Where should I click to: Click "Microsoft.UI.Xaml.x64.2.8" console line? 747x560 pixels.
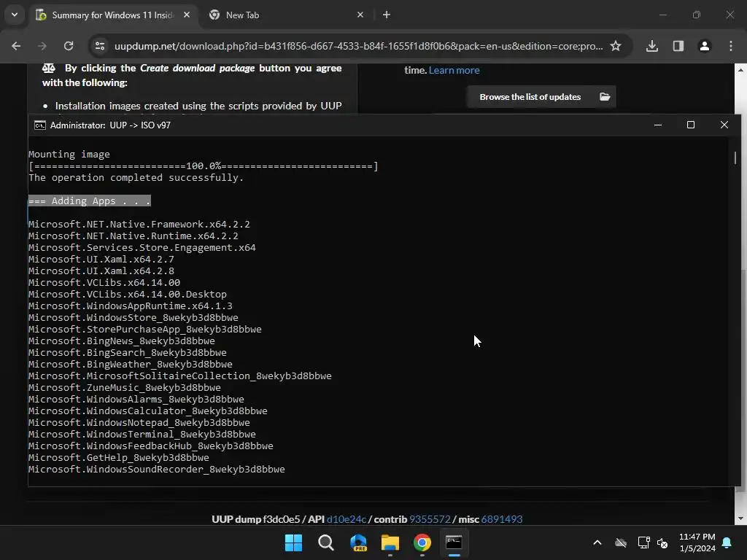pyautogui.click(x=101, y=271)
